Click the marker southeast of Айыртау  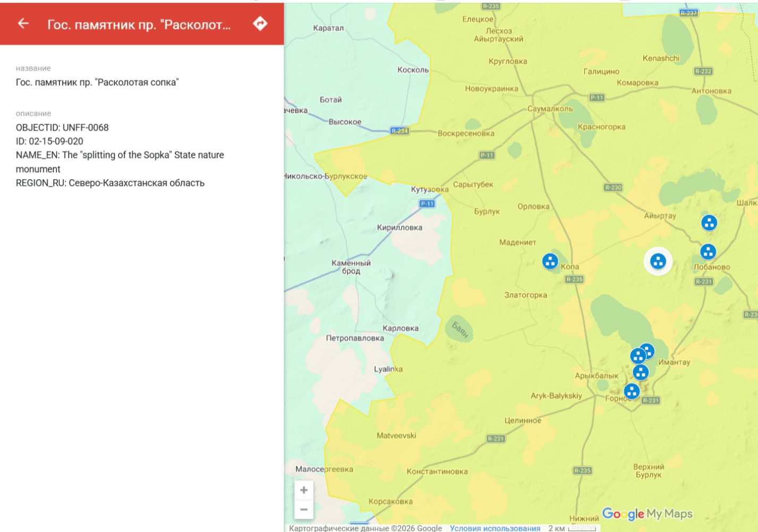click(x=709, y=223)
